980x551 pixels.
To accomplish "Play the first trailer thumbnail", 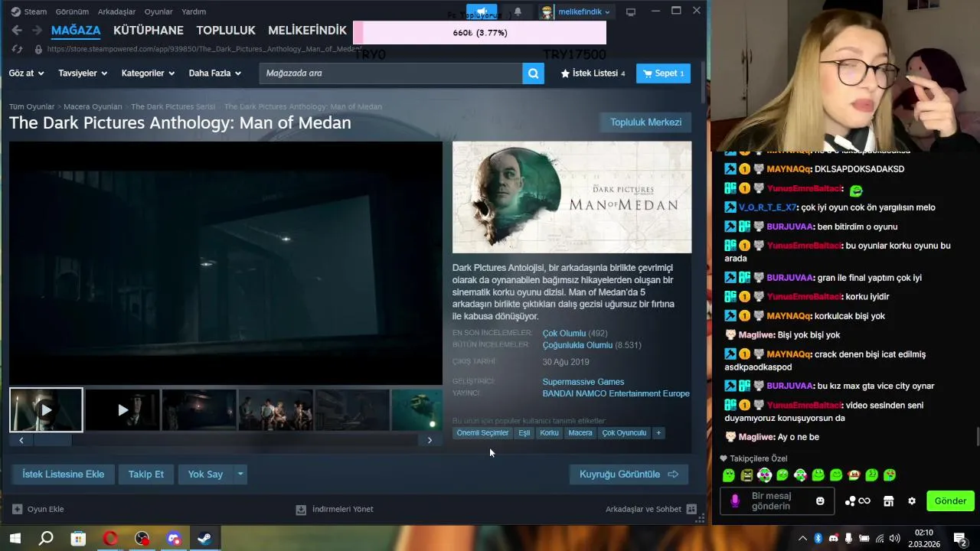I will tap(46, 410).
